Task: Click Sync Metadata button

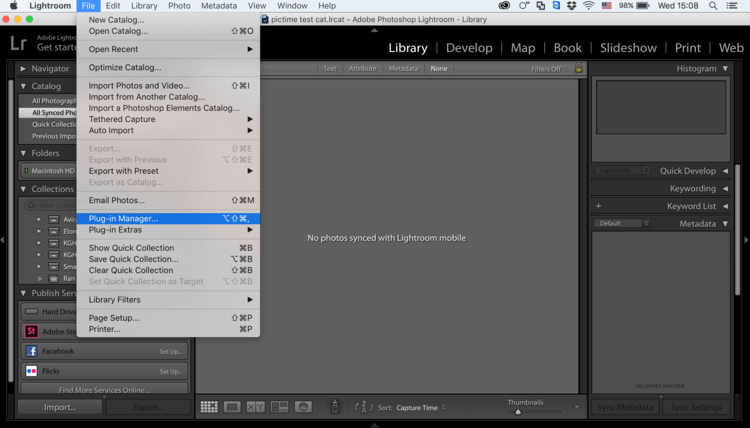Action: coord(625,407)
